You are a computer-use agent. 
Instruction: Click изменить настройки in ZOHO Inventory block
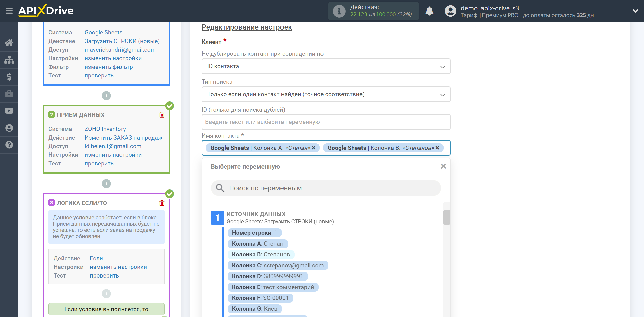(x=113, y=155)
